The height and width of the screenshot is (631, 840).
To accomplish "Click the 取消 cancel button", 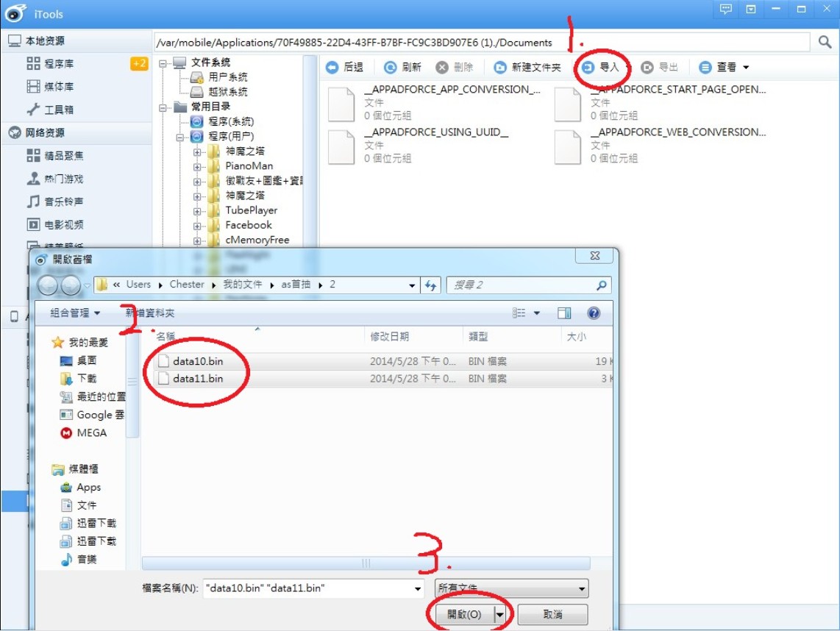I will point(552,615).
